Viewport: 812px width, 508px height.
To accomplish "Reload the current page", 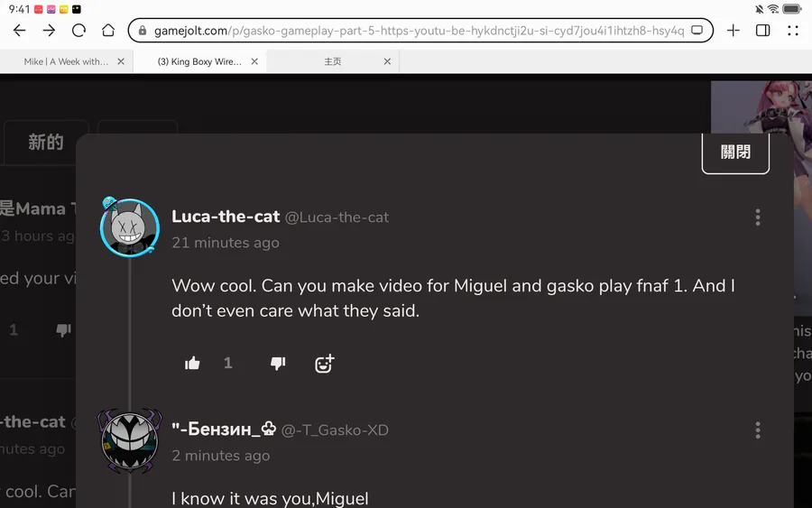I will point(78,31).
